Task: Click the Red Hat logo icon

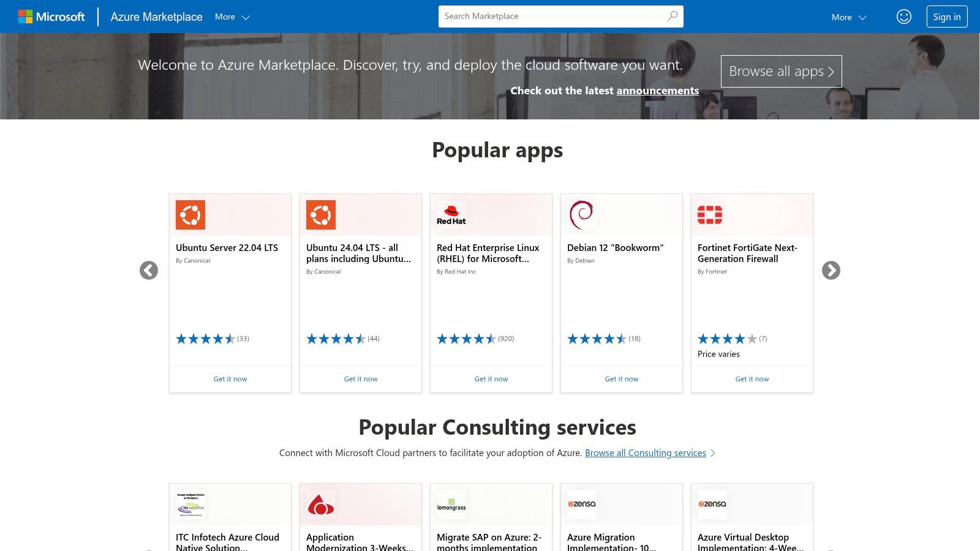Action: [x=451, y=215]
